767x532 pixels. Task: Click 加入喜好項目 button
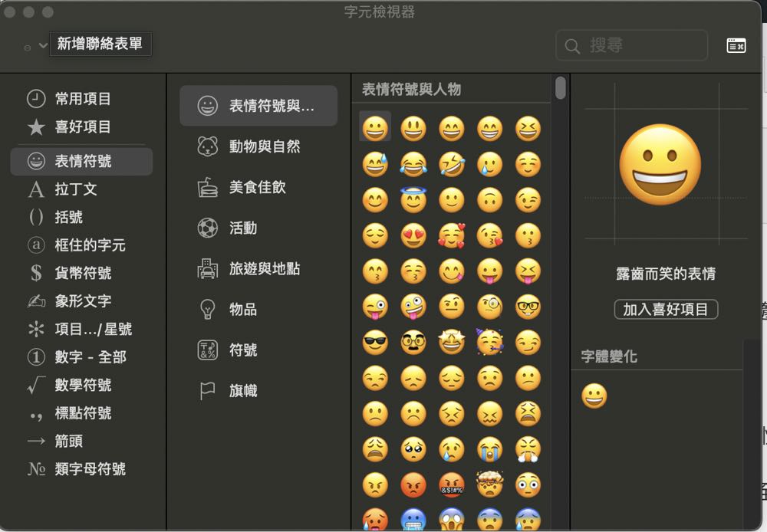click(666, 310)
